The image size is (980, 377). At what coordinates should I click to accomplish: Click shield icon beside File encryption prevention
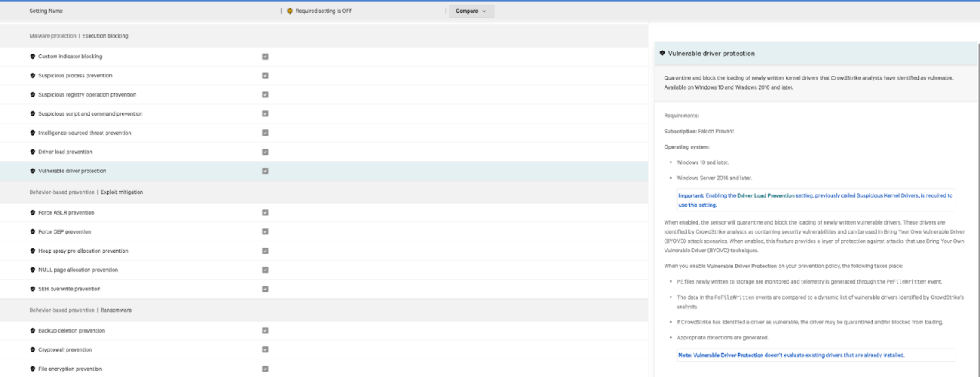tap(32, 369)
